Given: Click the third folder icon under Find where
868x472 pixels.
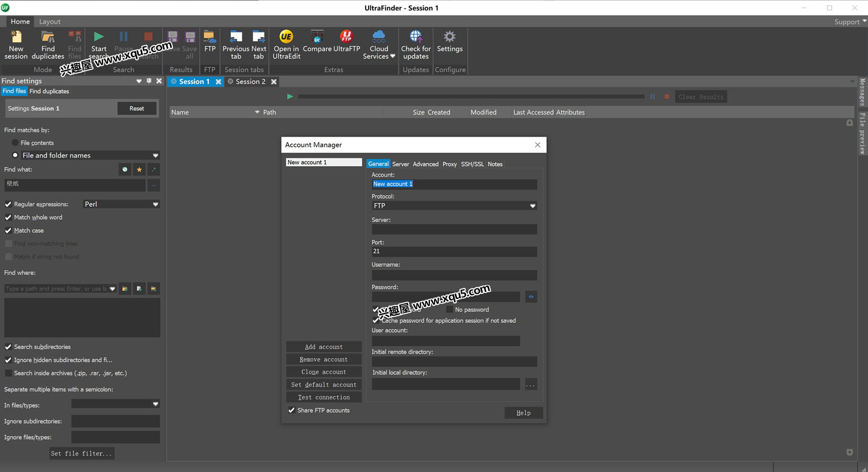Looking at the screenshot, I should [153, 289].
